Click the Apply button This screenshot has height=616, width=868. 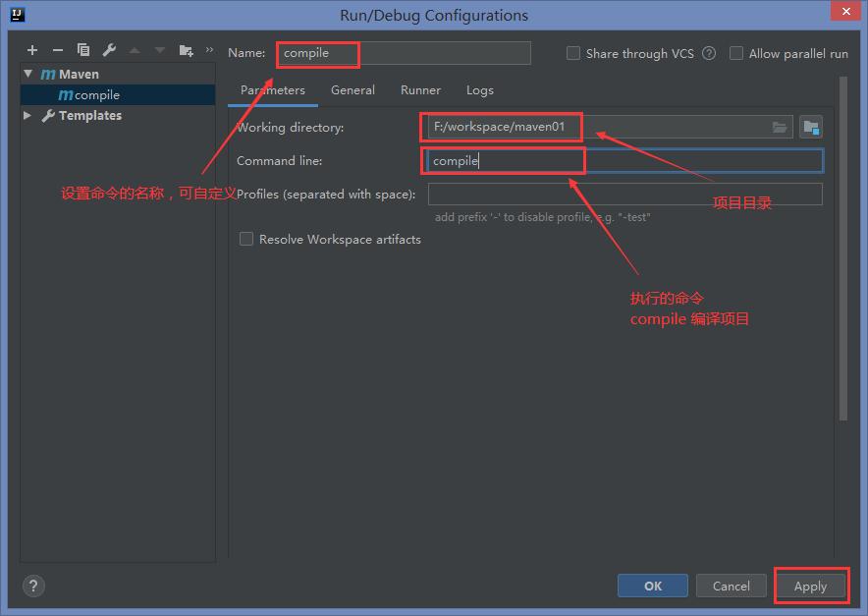(x=810, y=586)
